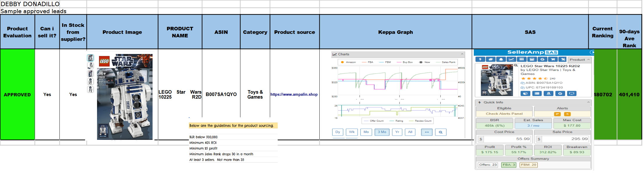Toggle the Rating series in lower legend

click(396, 121)
